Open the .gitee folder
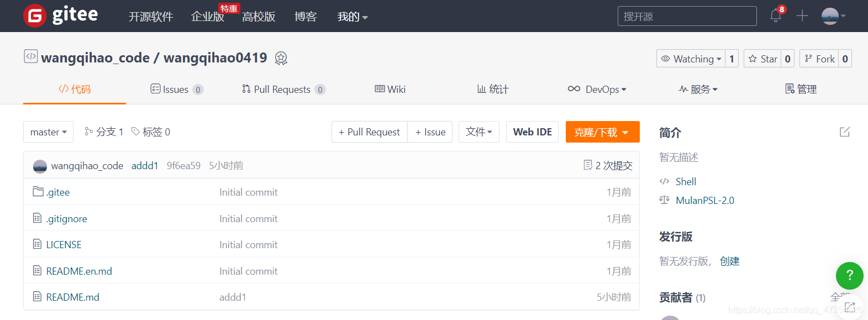 tap(58, 192)
